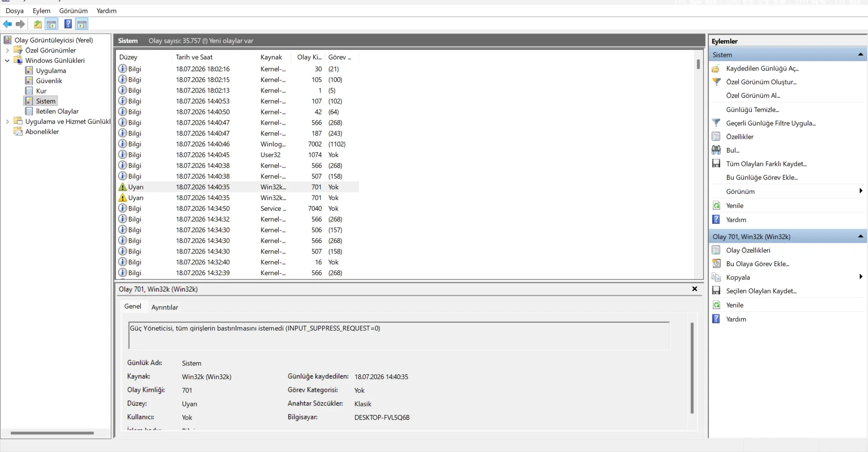This screenshot has height=452, width=868.
Task: Expand Uygulama ve Hizmet Günlükleri node
Action: click(7, 122)
